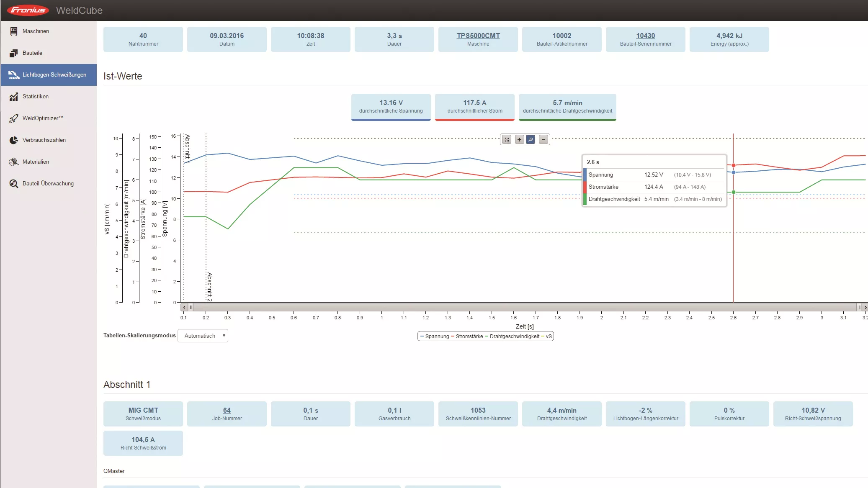Image resolution: width=868 pixels, height=488 pixels.
Task: Click the Richt-Schweißstrom 104,5 A card
Action: click(x=143, y=443)
